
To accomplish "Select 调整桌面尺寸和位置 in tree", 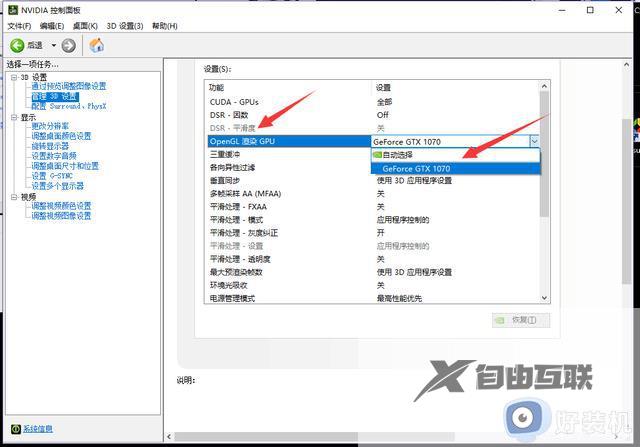I will click(x=65, y=166).
